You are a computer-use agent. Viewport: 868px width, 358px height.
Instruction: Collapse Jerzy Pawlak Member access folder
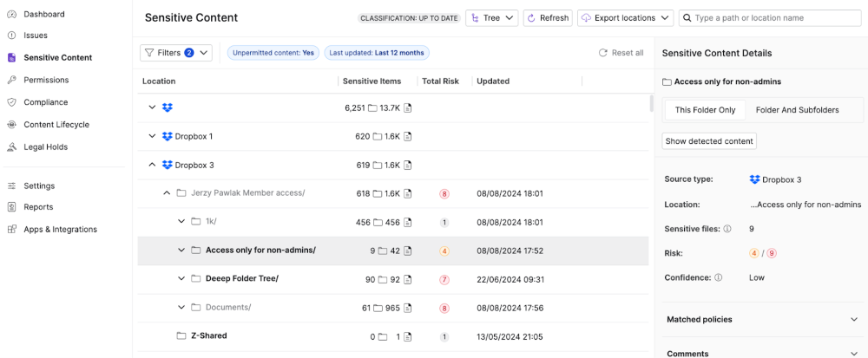(x=166, y=193)
